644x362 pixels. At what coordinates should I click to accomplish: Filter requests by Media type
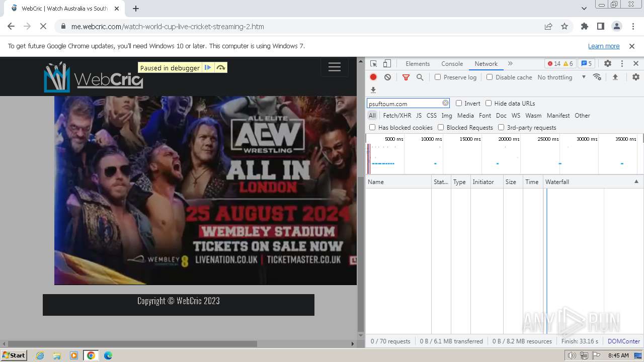pyautogui.click(x=465, y=115)
